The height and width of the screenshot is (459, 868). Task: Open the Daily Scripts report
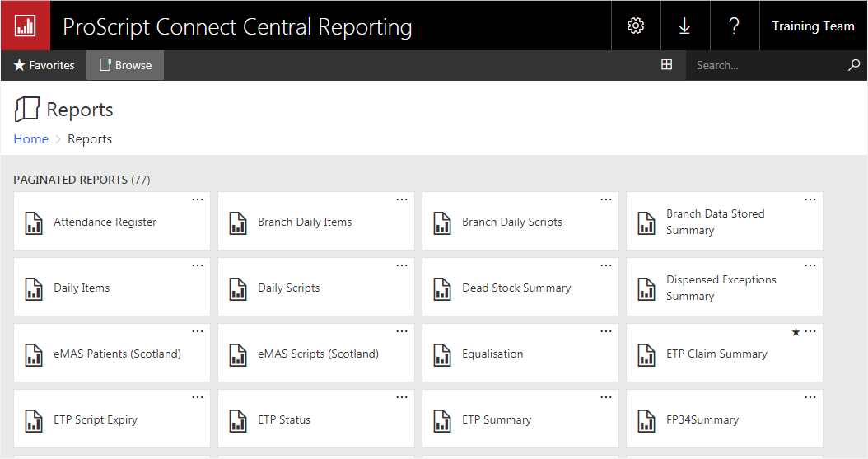point(316,287)
